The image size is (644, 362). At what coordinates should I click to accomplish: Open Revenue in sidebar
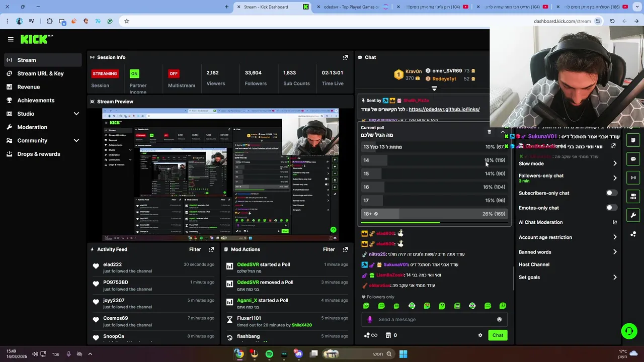29,87
